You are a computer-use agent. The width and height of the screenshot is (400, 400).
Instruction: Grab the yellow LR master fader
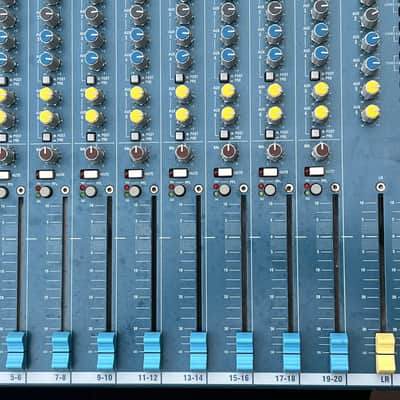(385, 353)
